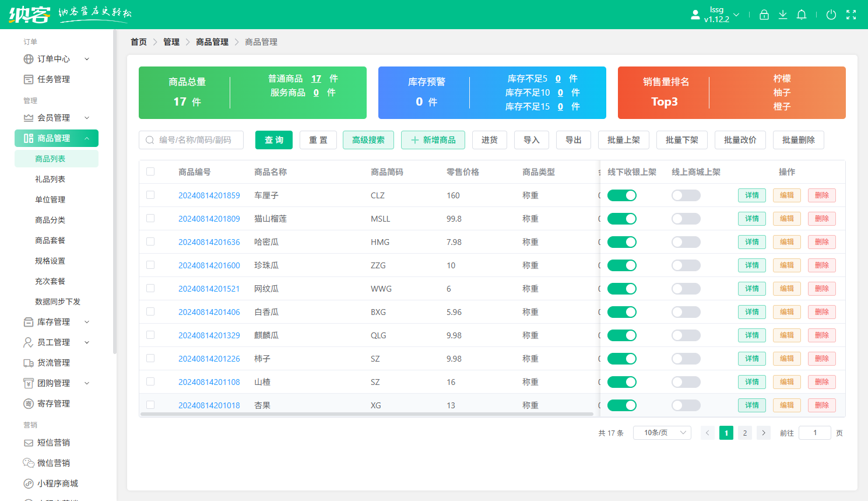Go to page 2

tap(745, 433)
